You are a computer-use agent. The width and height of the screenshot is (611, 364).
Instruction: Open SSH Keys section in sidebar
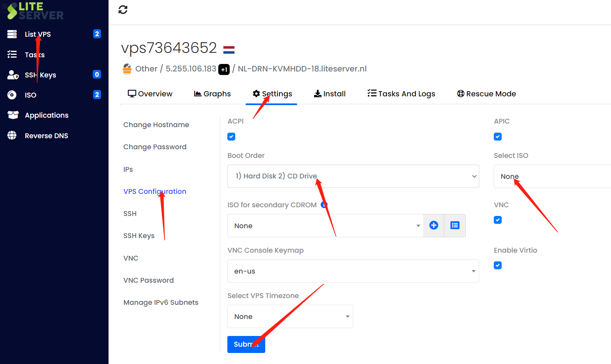41,75
